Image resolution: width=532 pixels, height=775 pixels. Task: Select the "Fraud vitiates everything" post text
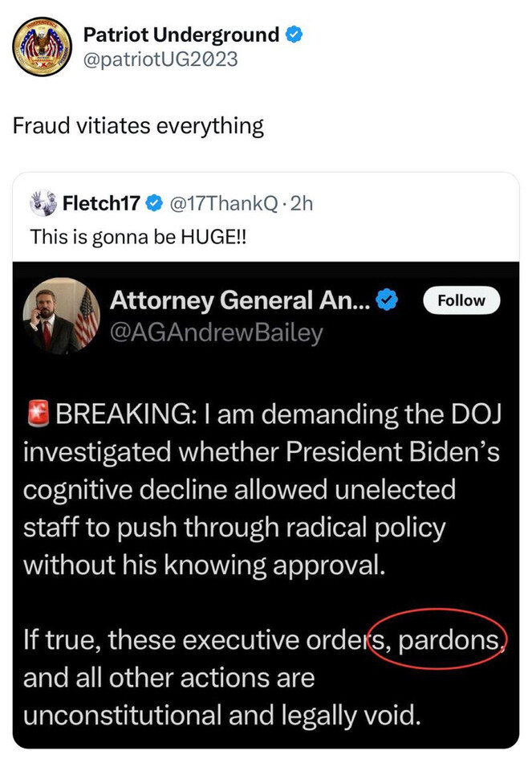(x=138, y=125)
